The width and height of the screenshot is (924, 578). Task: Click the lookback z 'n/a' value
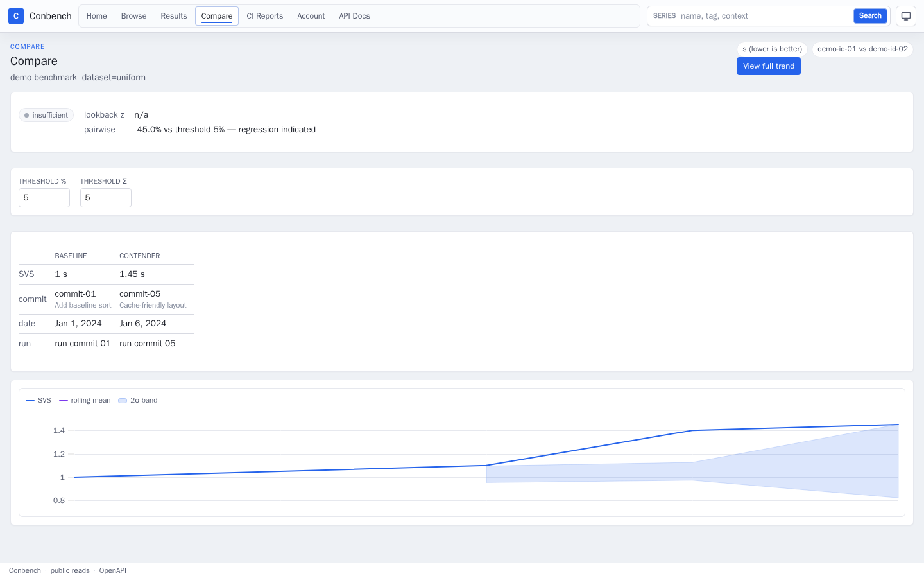(141, 115)
